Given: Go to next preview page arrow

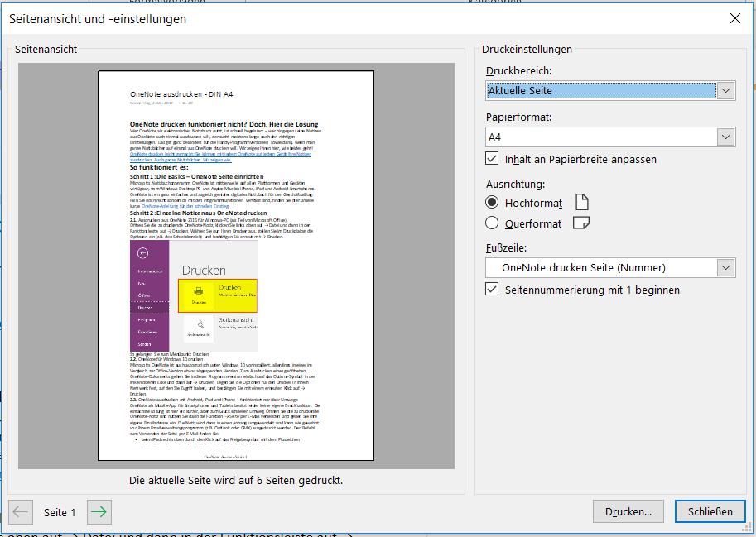Looking at the screenshot, I should [99, 511].
